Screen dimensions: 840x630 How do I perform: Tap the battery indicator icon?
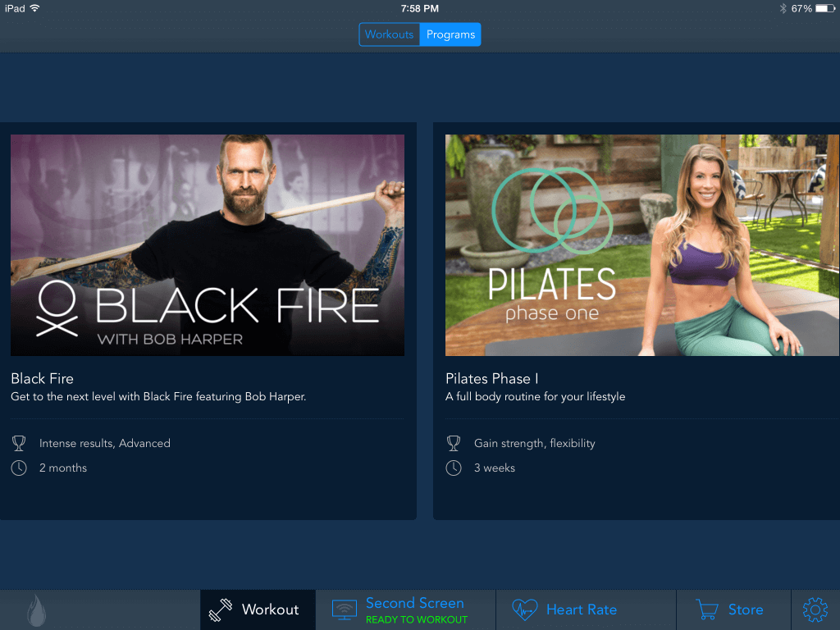click(x=824, y=8)
